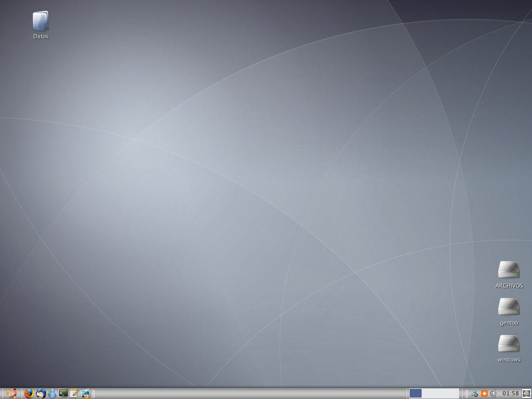The image size is (532, 399).
Task: Click the gentoo label text
Action: pos(509,323)
